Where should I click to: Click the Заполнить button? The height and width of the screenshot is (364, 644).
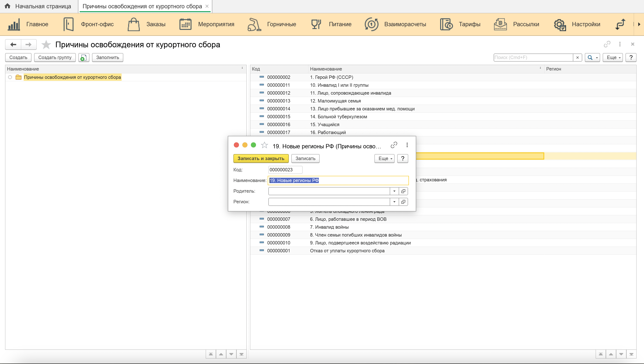tap(108, 58)
